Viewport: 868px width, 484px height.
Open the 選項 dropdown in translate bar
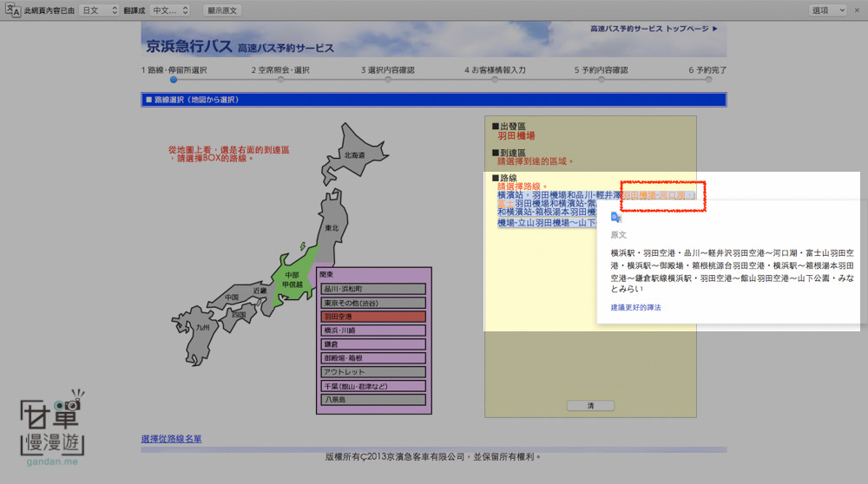click(x=827, y=10)
